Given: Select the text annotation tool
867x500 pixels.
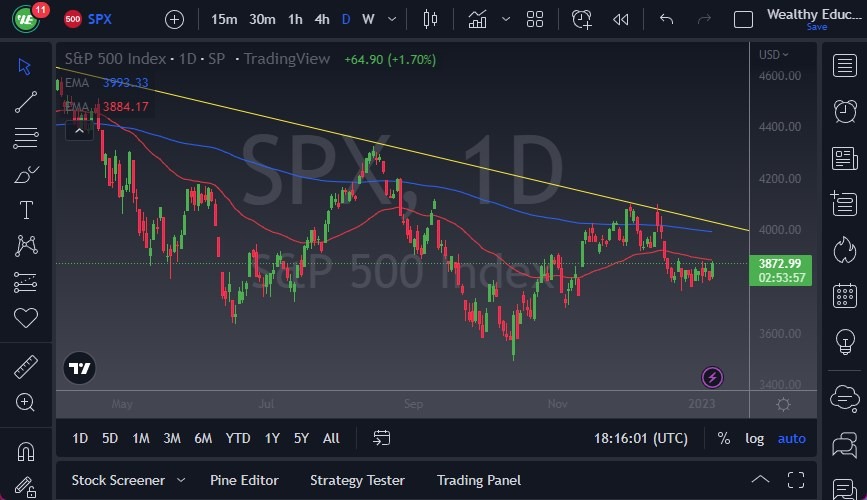Looking at the screenshot, I should point(26,210).
